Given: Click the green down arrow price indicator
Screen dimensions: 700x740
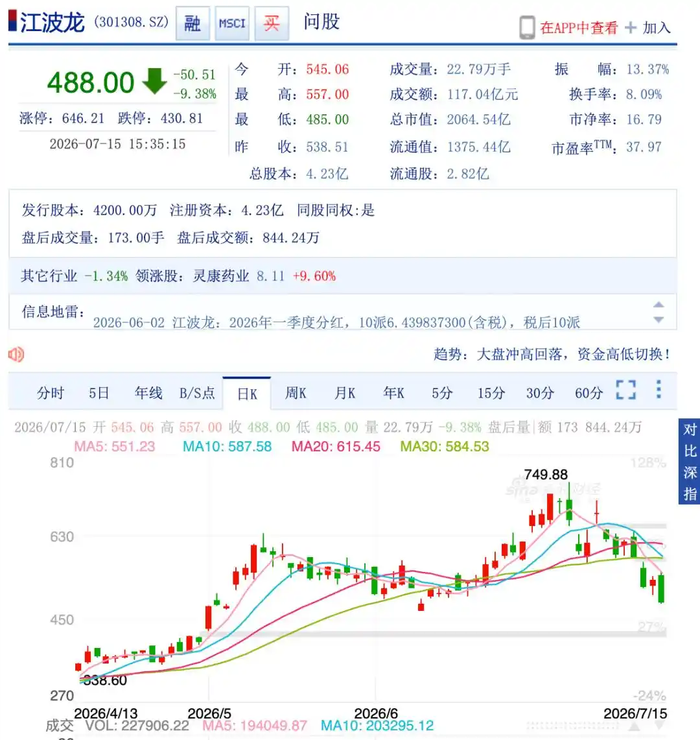Looking at the screenshot, I should [155, 80].
